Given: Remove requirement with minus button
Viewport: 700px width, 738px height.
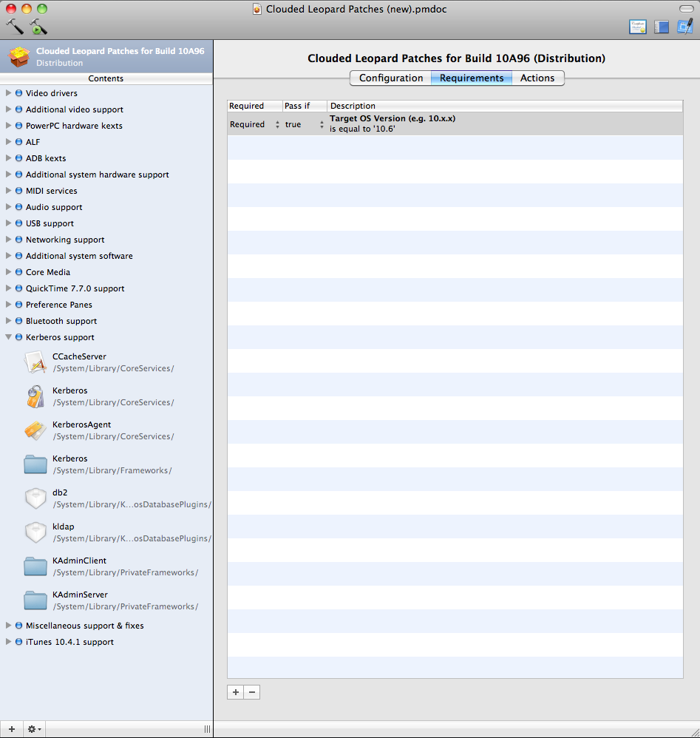Looking at the screenshot, I should pyautogui.click(x=251, y=692).
